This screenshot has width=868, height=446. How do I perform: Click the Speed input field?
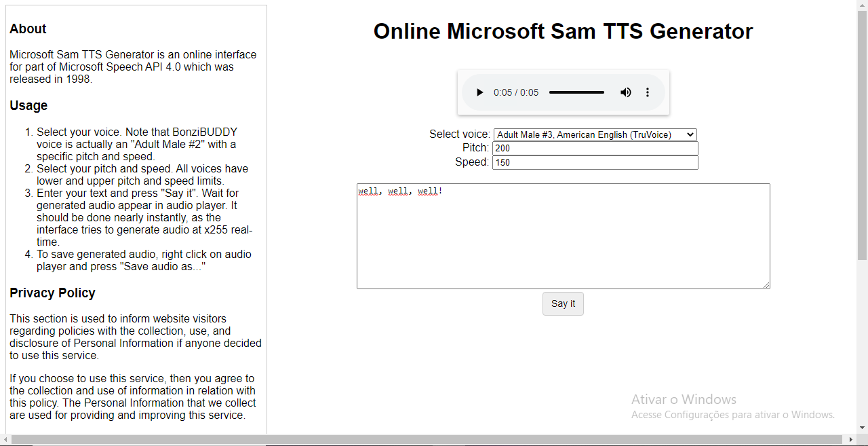(x=595, y=162)
